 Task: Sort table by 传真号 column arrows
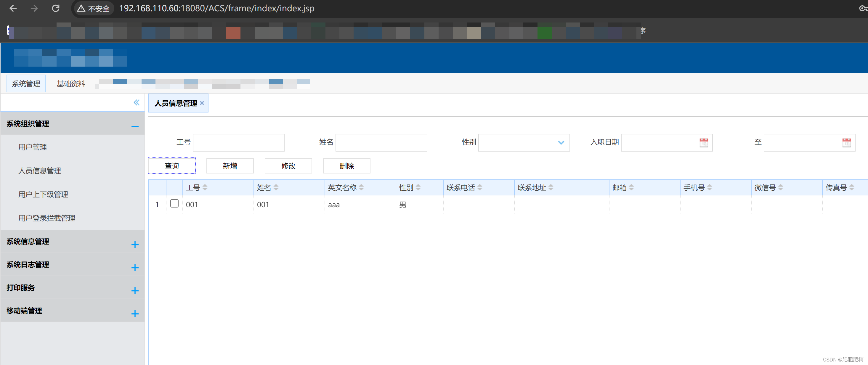pyautogui.click(x=852, y=188)
